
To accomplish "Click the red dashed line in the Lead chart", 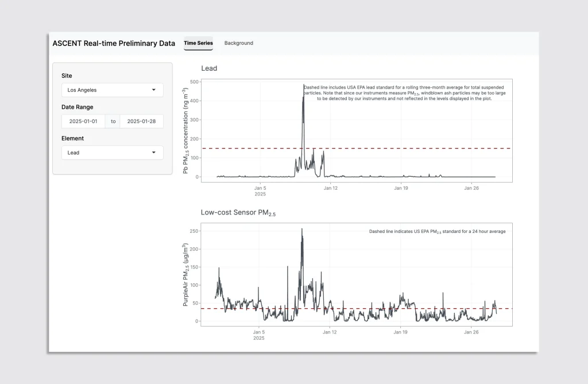I will pyautogui.click(x=402, y=148).
